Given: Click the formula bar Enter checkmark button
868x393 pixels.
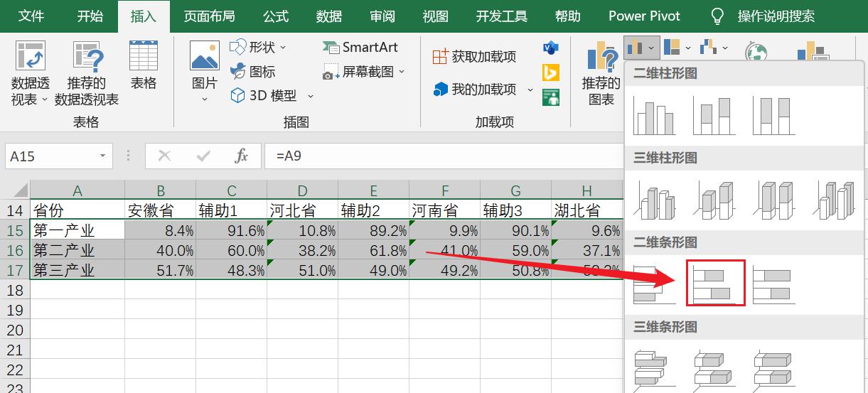Looking at the screenshot, I should tap(203, 156).
